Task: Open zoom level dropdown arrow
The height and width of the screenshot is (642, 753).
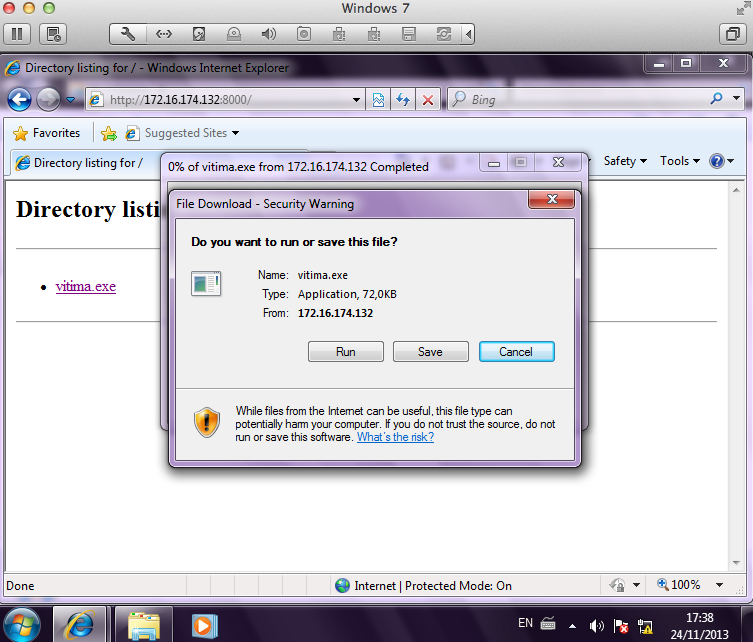Action: [719, 585]
